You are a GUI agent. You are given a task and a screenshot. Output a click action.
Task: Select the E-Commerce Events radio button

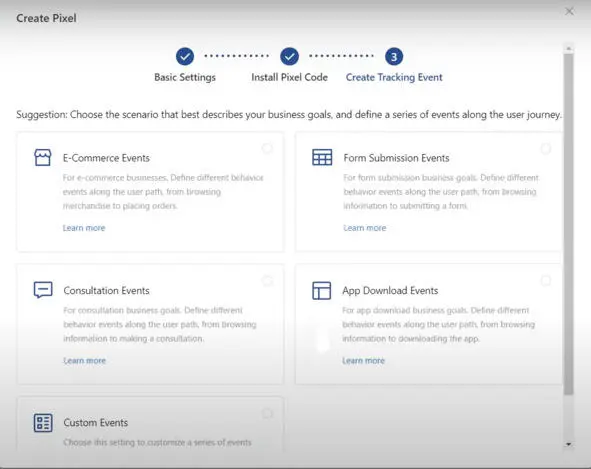[267, 148]
